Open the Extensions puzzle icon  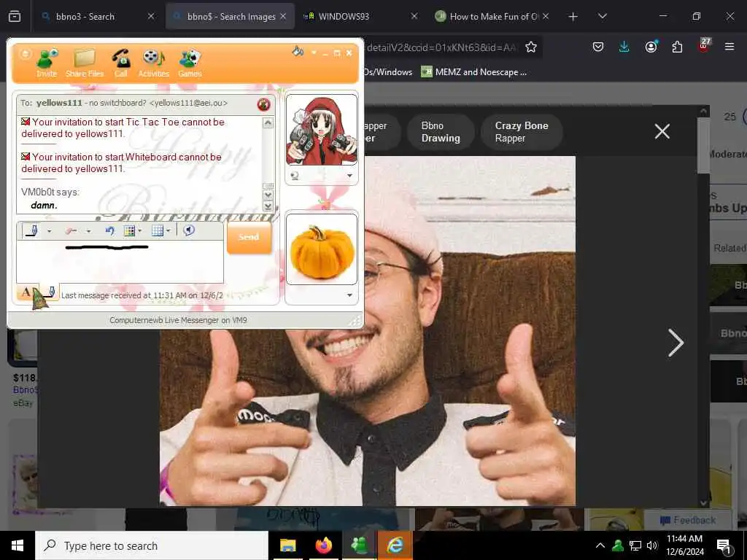click(677, 47)
